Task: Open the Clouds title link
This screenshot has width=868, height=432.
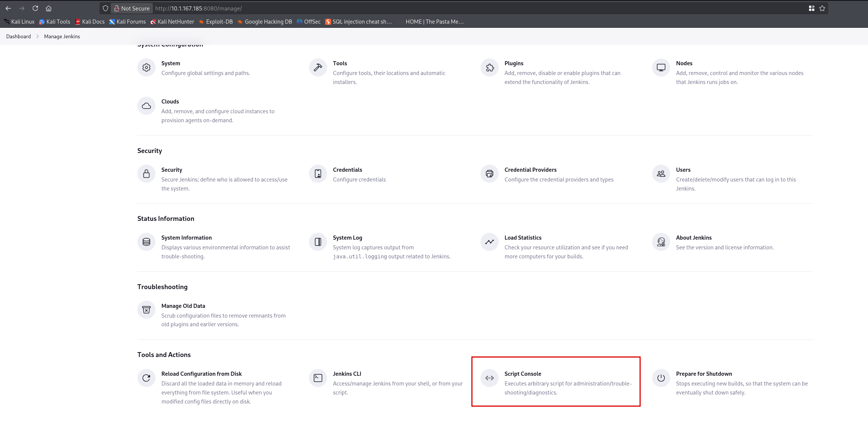Action: click(x=170, y=102)
